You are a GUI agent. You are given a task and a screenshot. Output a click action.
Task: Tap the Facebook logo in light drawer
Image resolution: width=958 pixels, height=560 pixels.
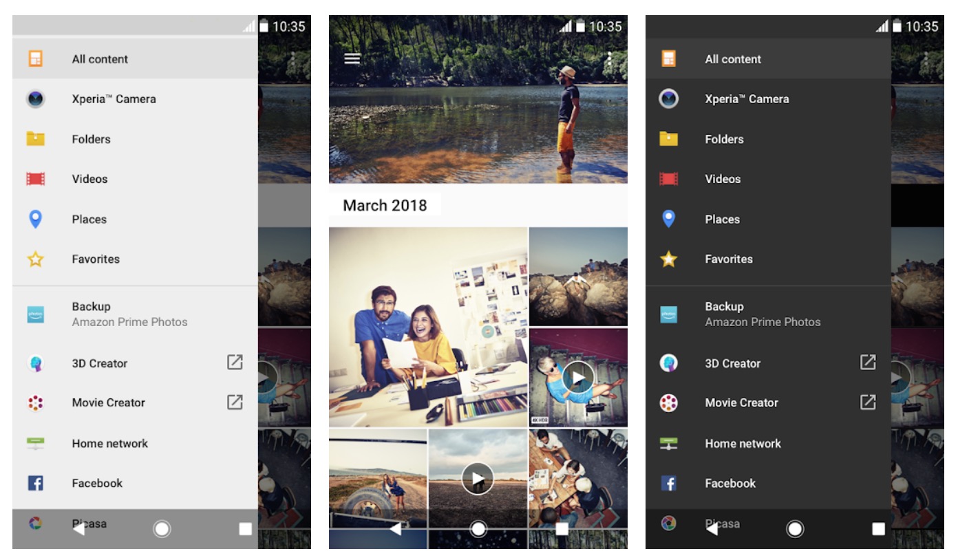click(x=36, y=483)
